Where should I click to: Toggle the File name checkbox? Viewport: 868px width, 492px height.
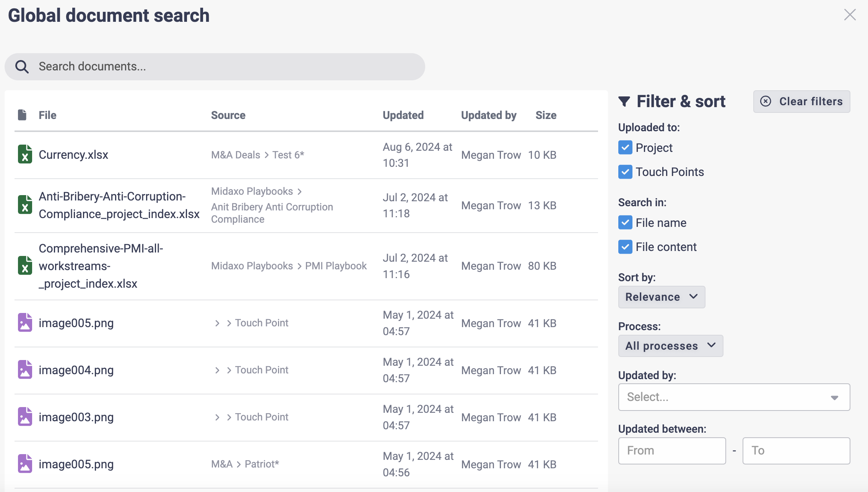(x=625, y=223)
